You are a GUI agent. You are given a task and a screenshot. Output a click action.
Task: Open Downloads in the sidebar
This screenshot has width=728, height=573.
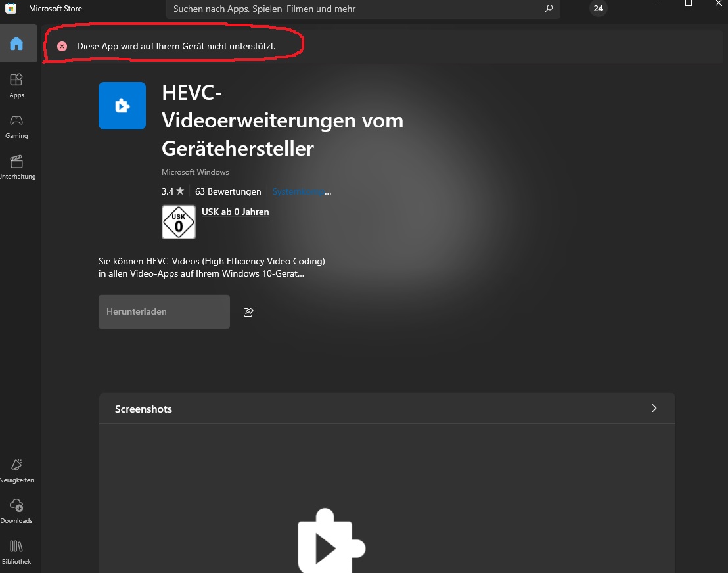(16, 512)
